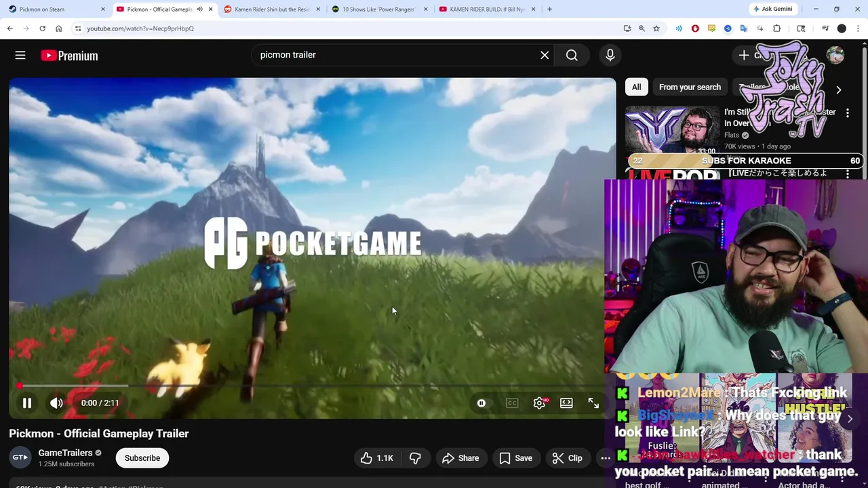Open options for Flats video suggestion

pos(848,114)
